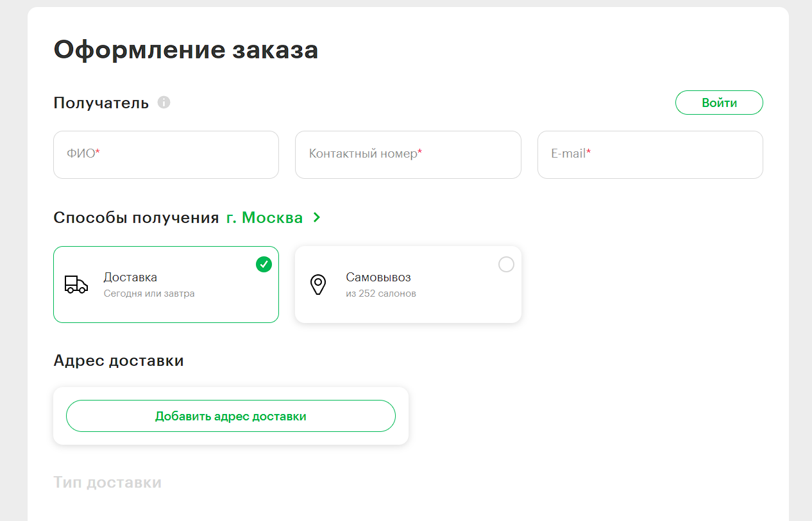Click the Адрес доставки section heading
812x521 pixels.
[x=119, y=361]
